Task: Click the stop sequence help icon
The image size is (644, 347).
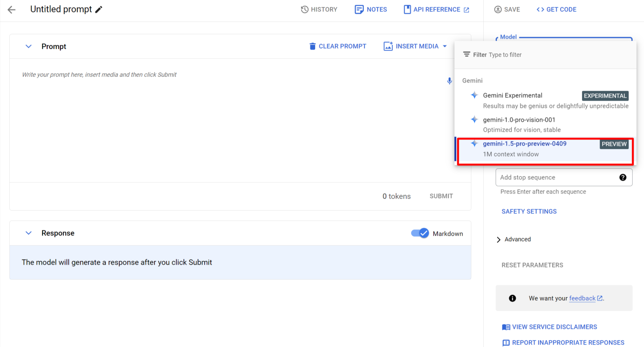Action: tap(623, 177)
